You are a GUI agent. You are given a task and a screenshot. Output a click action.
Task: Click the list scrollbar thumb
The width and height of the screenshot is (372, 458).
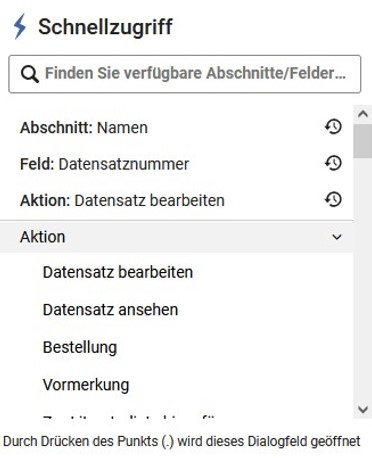coord(363,141)
